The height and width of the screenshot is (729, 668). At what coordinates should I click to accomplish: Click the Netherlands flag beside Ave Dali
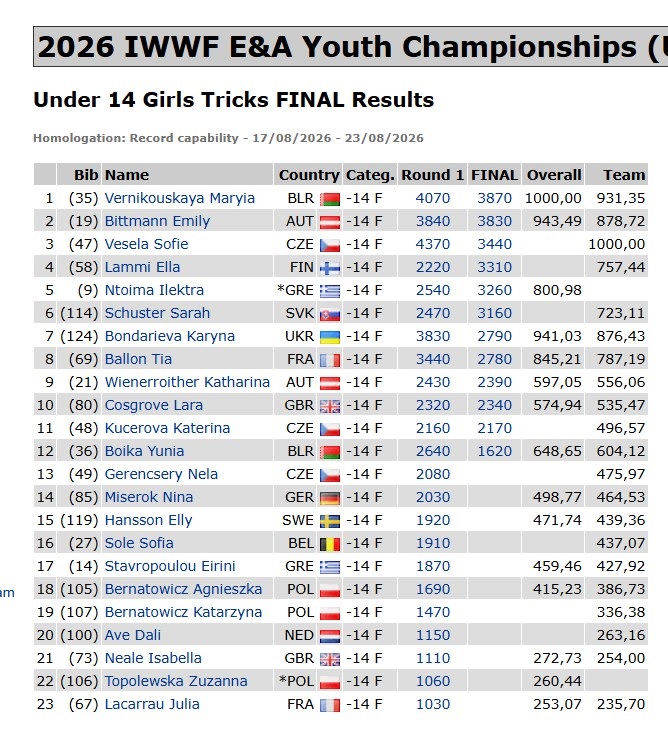tap(330, 636)
